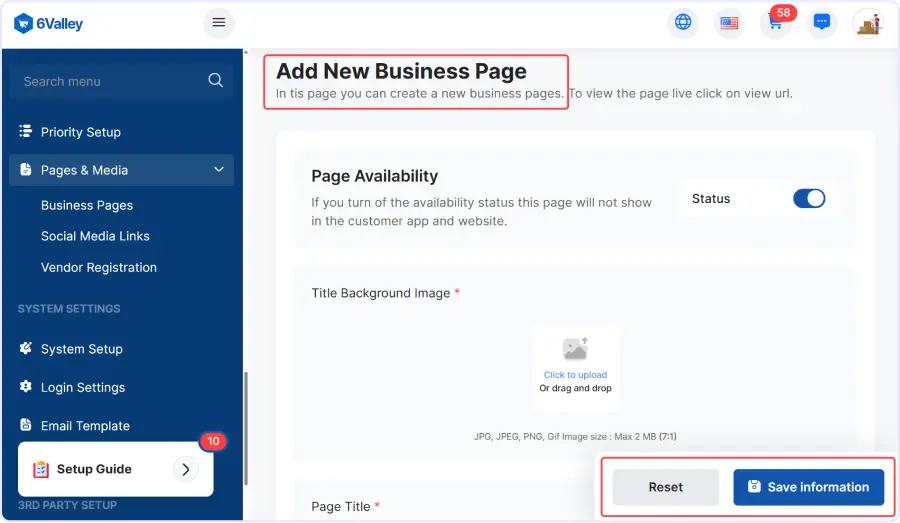Toggle the page Status switch
This screenshot has width=900, height=523.
(x=809, y=199)
